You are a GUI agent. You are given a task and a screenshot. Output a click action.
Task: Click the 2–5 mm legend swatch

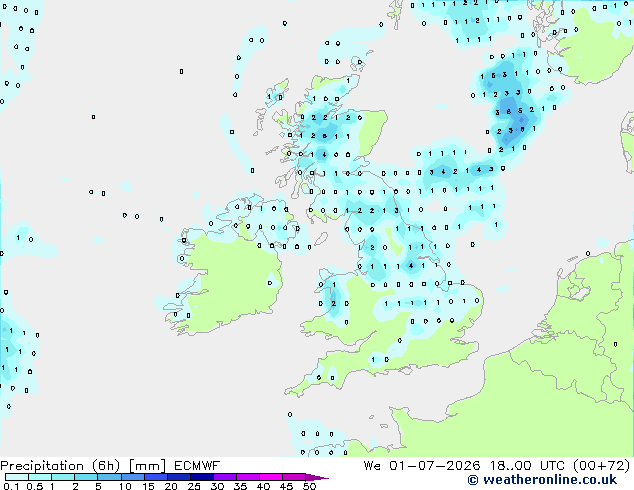click(x=86, y=477)
